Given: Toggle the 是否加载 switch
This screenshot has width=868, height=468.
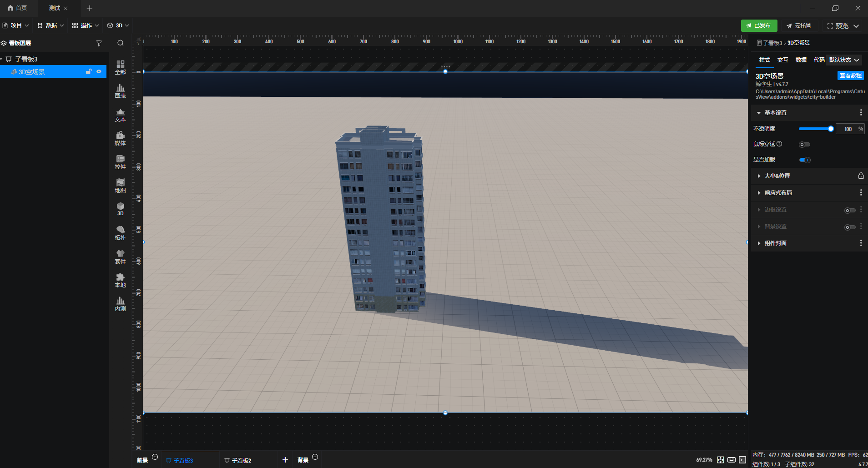Looking at the screenshot, I should (x=805, y=160).
